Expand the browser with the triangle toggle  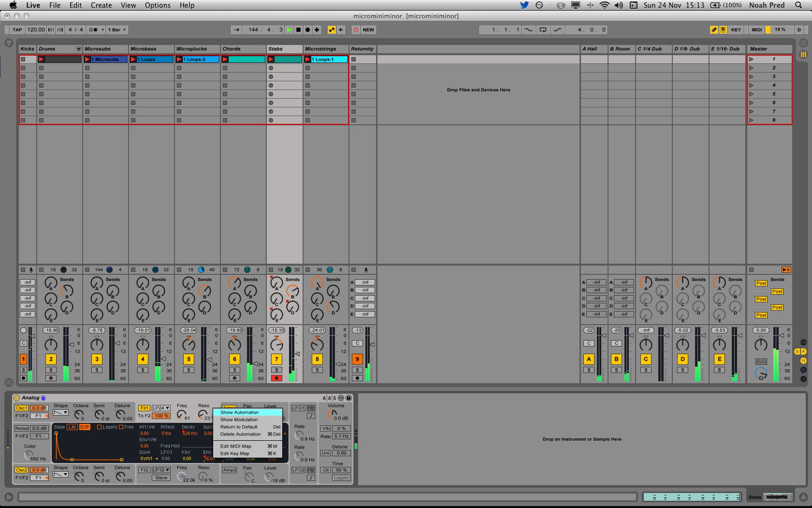9,43
